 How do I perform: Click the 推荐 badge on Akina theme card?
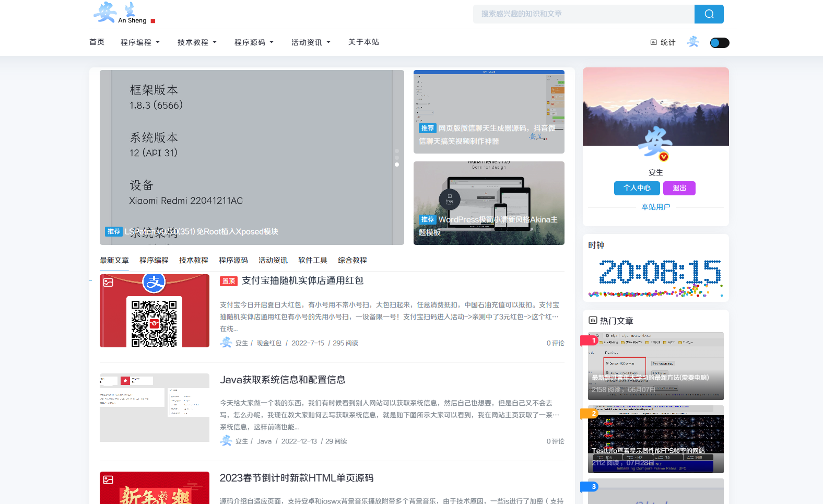point(428,220)
